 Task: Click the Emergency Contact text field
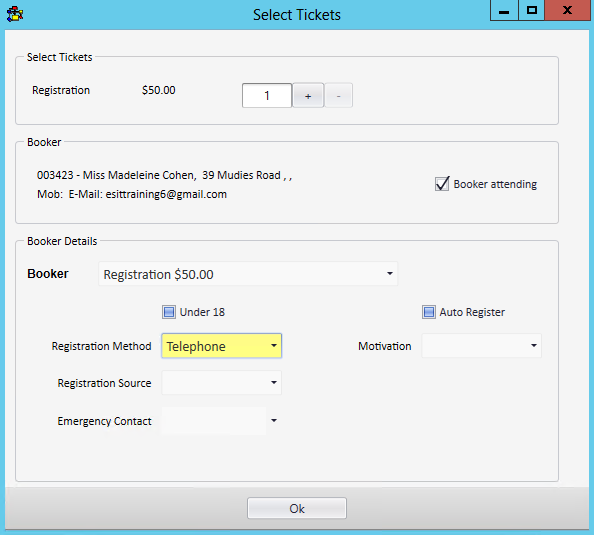click(214, 421)
